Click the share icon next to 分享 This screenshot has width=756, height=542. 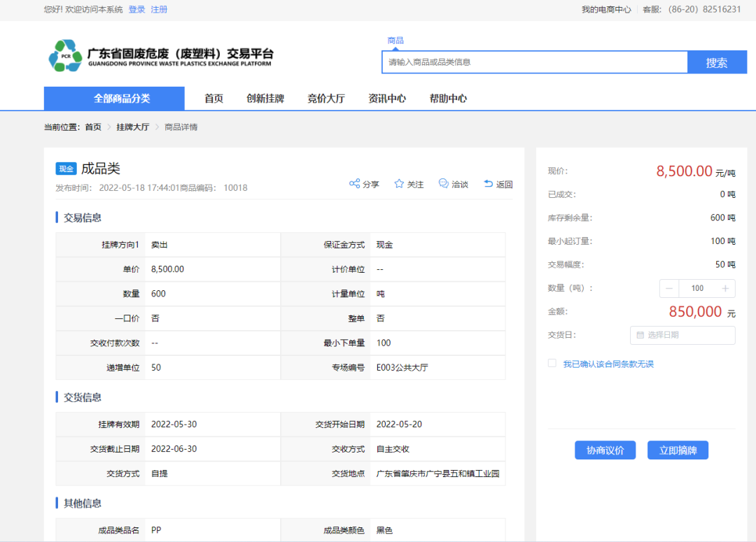[x=354, y=183]
